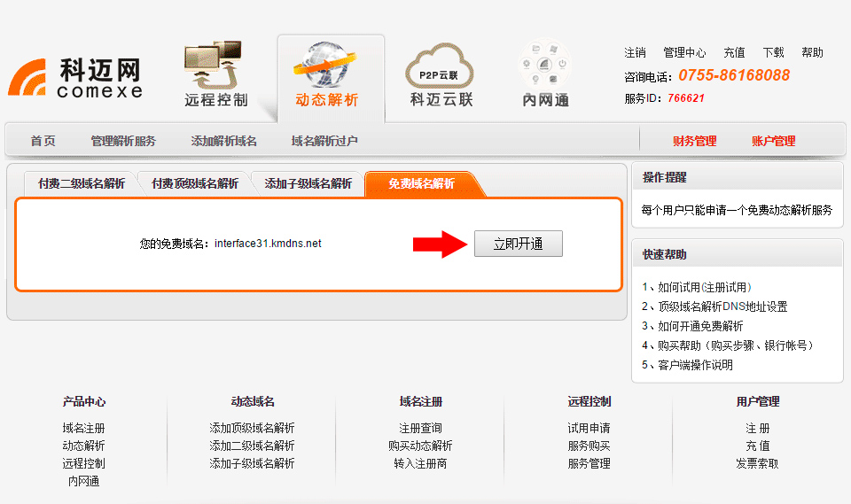Open 添加解析域名 menu item
Screen dimensions: 851x504
(223, 141)
